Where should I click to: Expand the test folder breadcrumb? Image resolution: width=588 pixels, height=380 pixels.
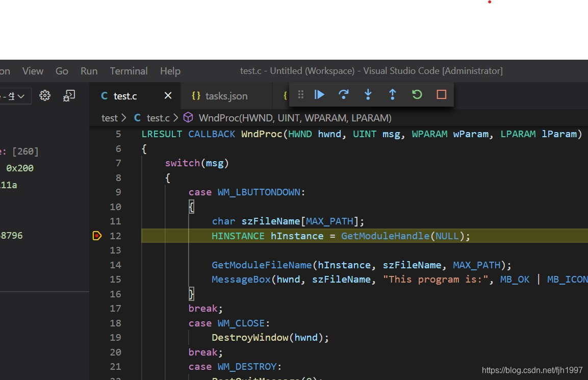coord(109,118)
